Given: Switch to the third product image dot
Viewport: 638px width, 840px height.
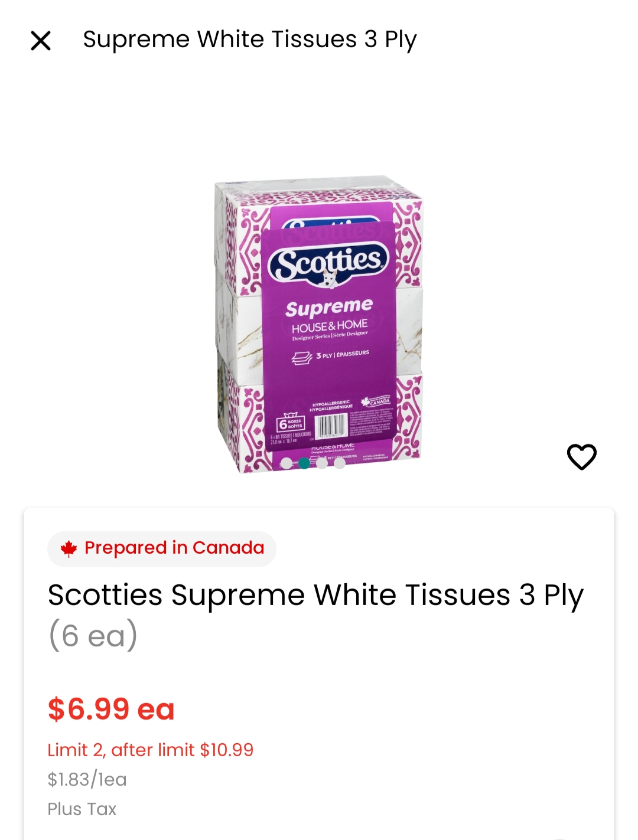Looking at the screenshot, I should pyautogui.click(x=322, y=463).
